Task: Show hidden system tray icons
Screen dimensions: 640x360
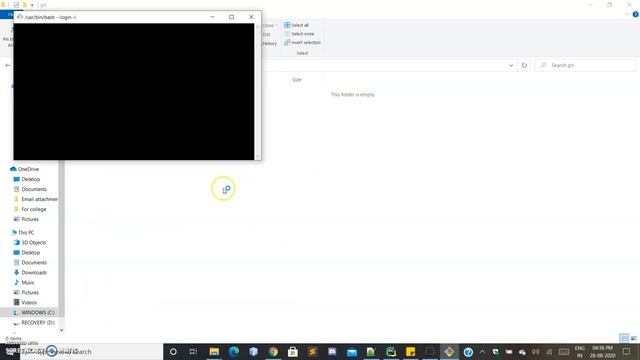Action: pyautogui.click(x=482, y=351)
